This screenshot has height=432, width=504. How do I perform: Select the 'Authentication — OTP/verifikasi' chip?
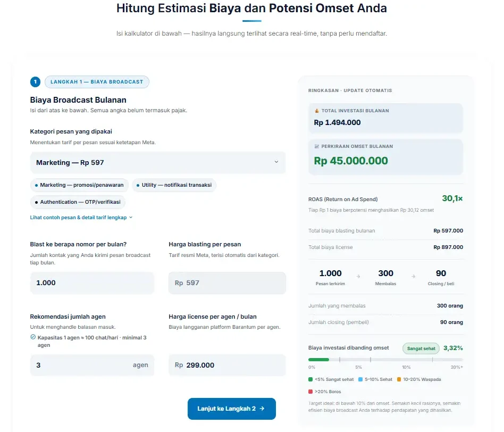coord(78,202)
